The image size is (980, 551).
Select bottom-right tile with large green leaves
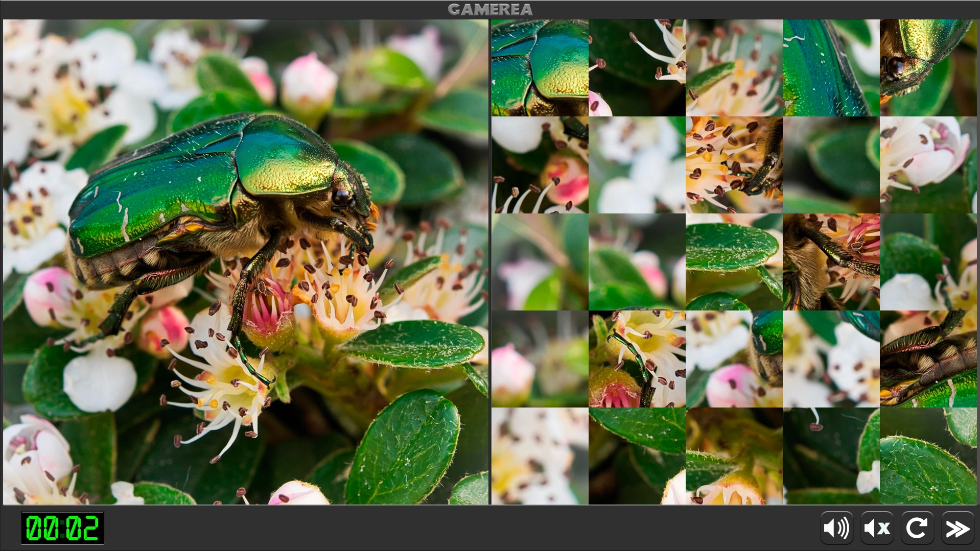928,456
